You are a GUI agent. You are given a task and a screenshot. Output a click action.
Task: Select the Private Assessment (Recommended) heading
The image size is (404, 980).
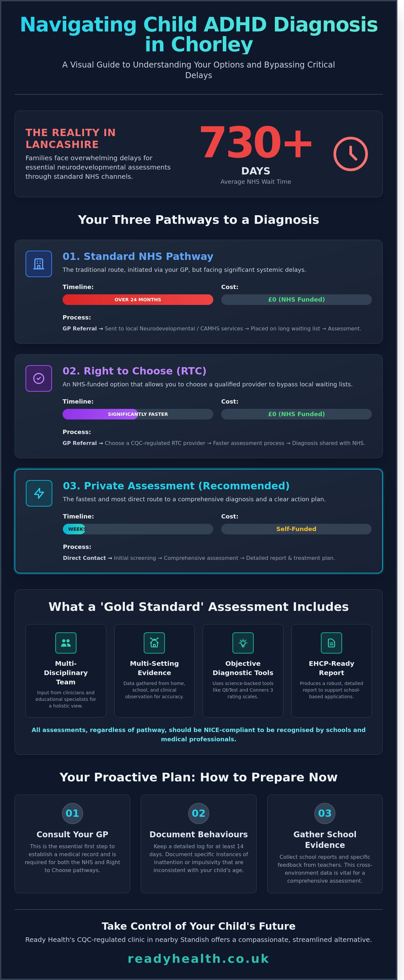(176, 486)
